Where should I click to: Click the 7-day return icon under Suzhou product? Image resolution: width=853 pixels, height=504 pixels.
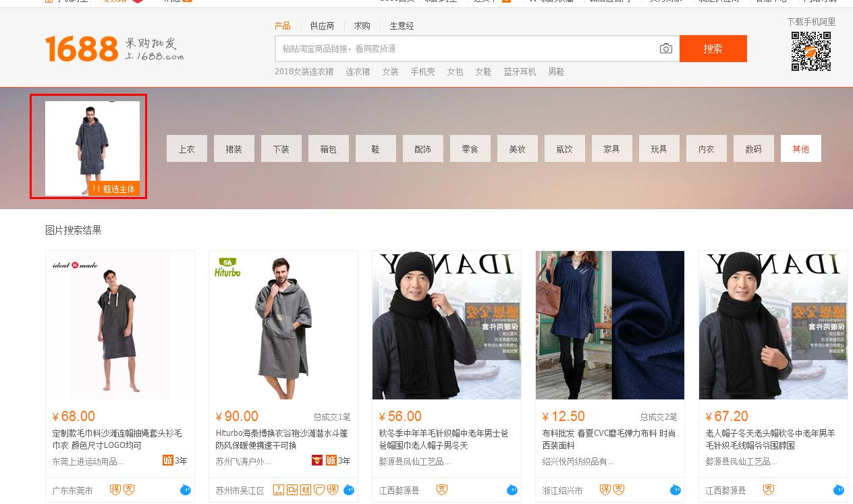pyautogui.click(x=279, y=490)
